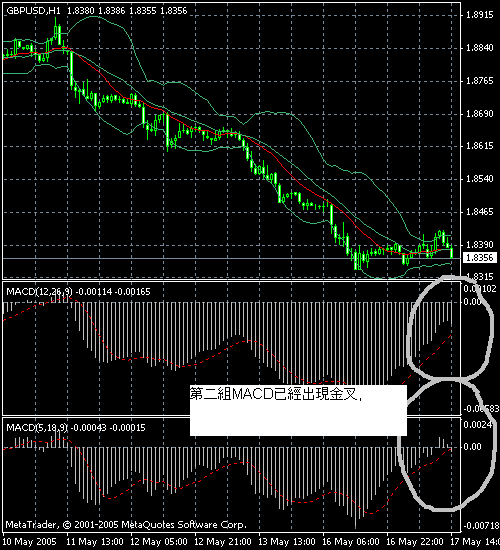Click the 12 May 21:00 time label
This screenshot has height=550, width=500.
pos(223,542)
